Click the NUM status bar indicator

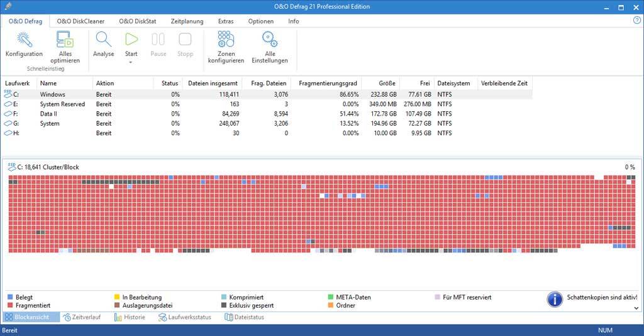(605, 330)
